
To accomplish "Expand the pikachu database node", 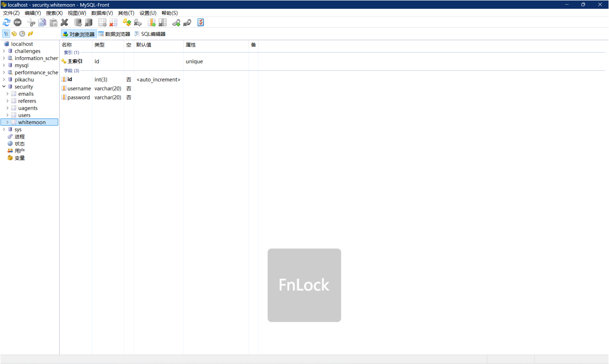I will 4,80.
